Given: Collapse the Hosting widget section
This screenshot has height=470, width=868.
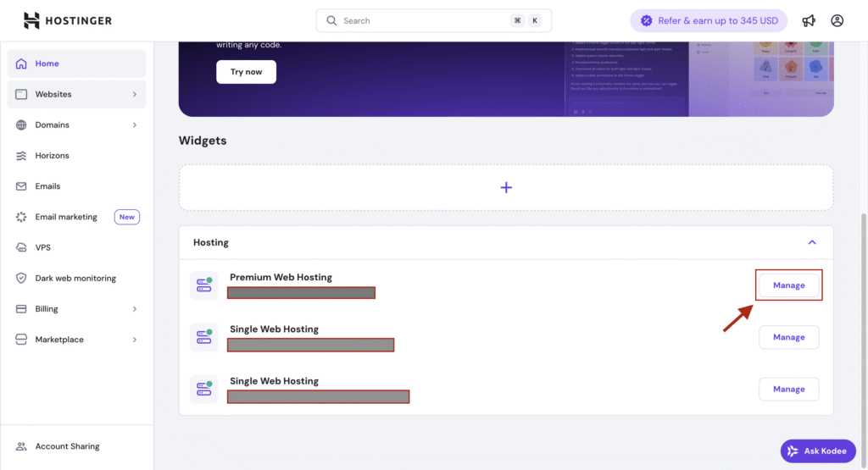Looking at the screenshot, I should [811, 242].
